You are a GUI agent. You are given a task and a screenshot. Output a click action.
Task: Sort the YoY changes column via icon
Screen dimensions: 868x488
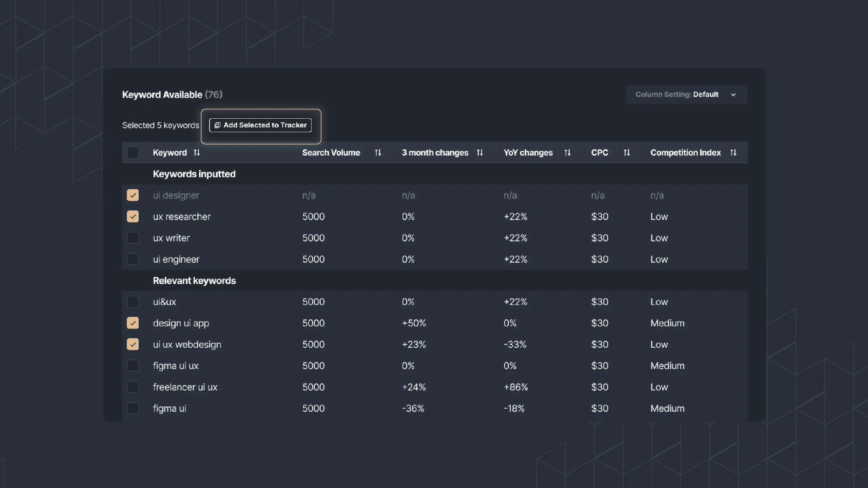coord(568,152)
